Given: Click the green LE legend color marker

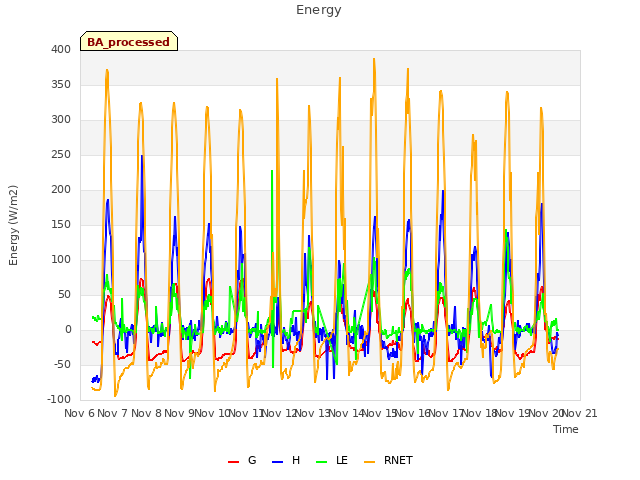Looking at the screenshot, I should [322, 462].
